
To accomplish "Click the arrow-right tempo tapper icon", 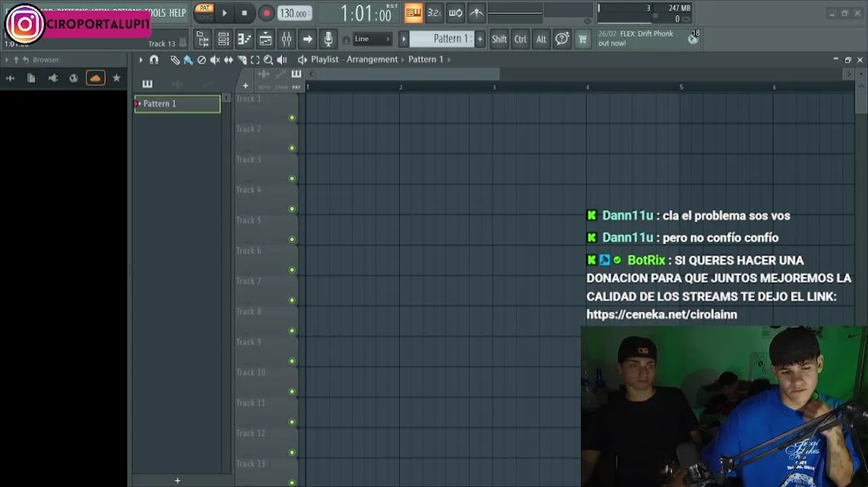I will [308, 39].
